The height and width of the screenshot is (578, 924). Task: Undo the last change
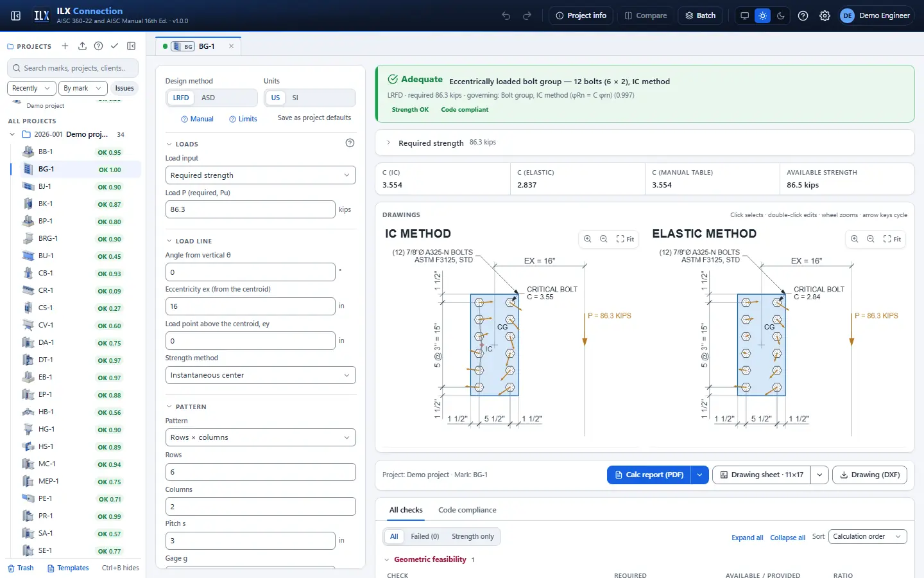pyautogui.click(x=506, y=15)
